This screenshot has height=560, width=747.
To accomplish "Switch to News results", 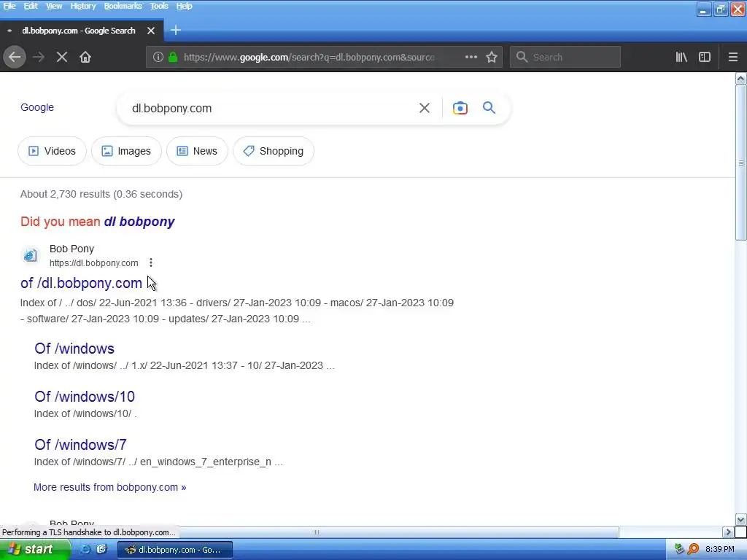I will tap(197, 151).
